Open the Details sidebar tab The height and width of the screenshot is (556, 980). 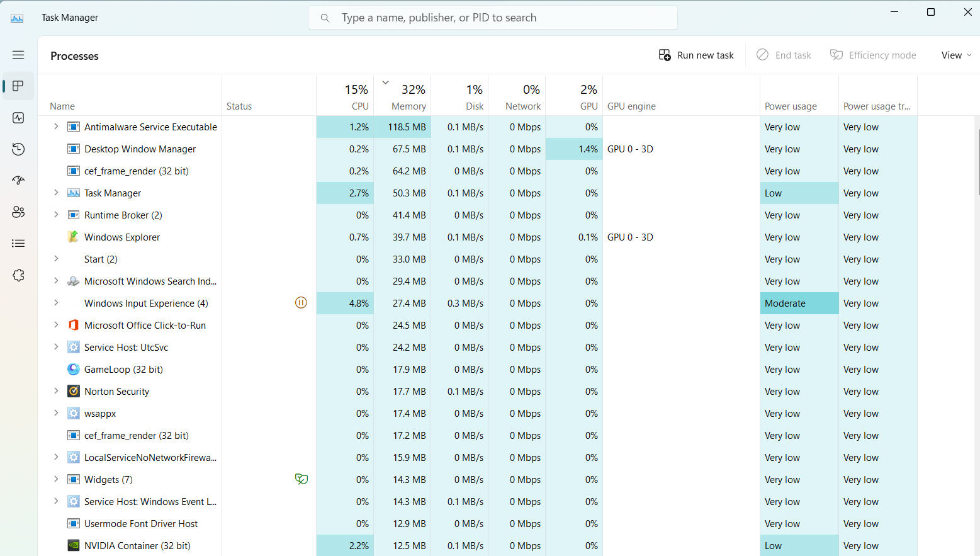tap(18, 244)
